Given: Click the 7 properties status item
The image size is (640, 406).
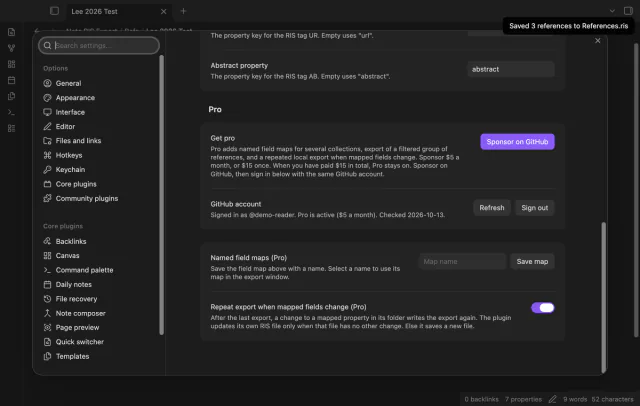Looking at the screenshot, I should [523, 399].
